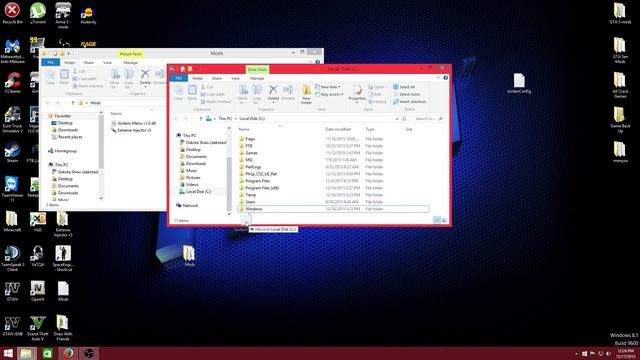This screenshot has width=640, height=360.
Task: Click refresh button beside address bar
Action: [404, 119]
